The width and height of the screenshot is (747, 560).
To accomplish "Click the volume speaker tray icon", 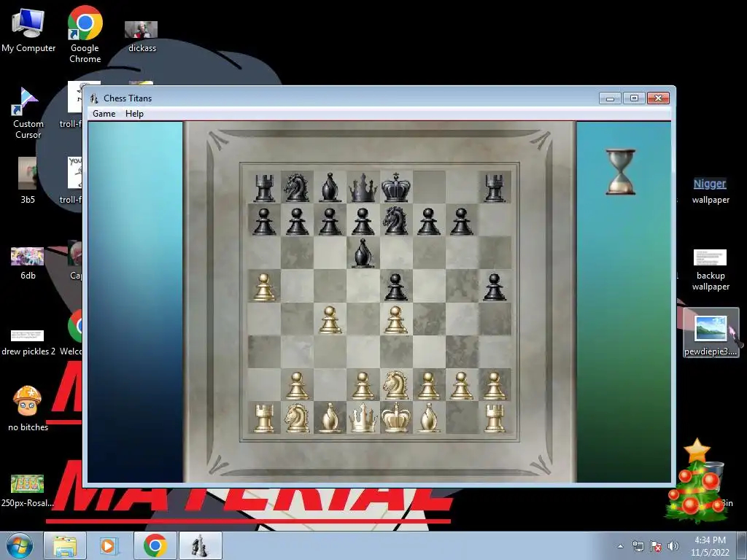I will 673,546.
